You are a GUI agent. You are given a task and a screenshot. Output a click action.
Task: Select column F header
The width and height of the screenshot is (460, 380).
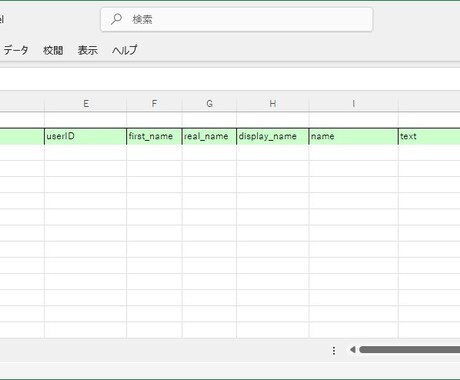point(154,104)
